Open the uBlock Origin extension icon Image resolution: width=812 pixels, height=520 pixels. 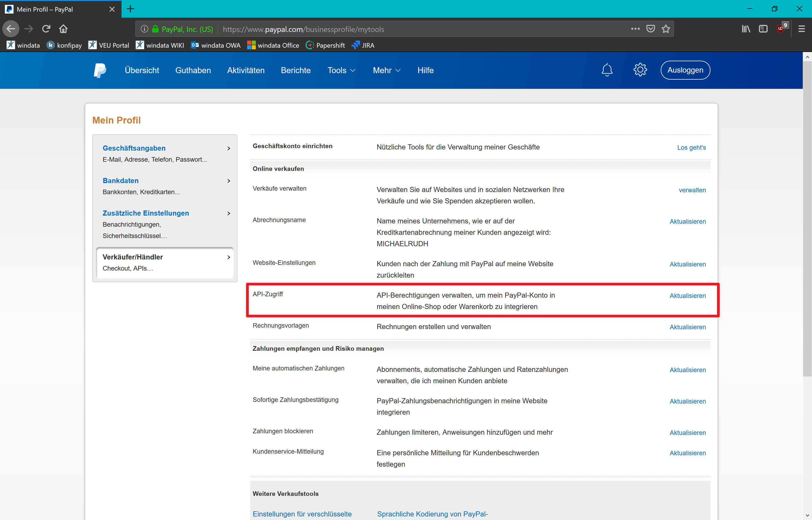point(782,28)
